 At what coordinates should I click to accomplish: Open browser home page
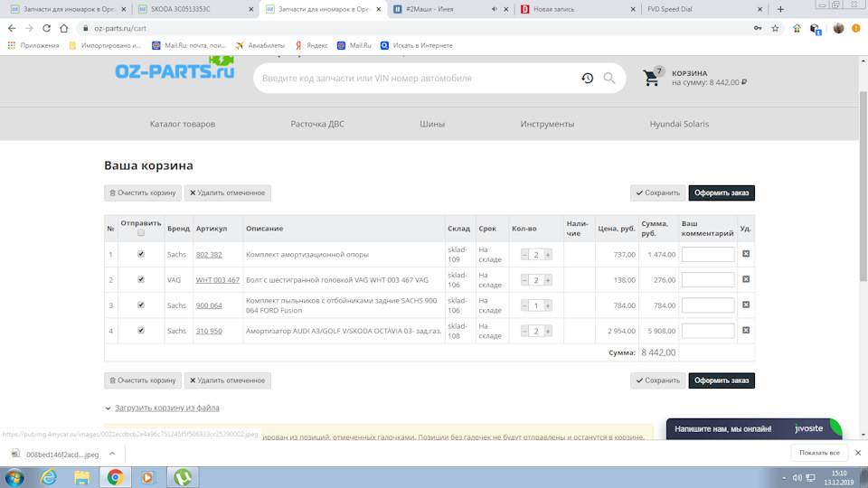point(64,28)
